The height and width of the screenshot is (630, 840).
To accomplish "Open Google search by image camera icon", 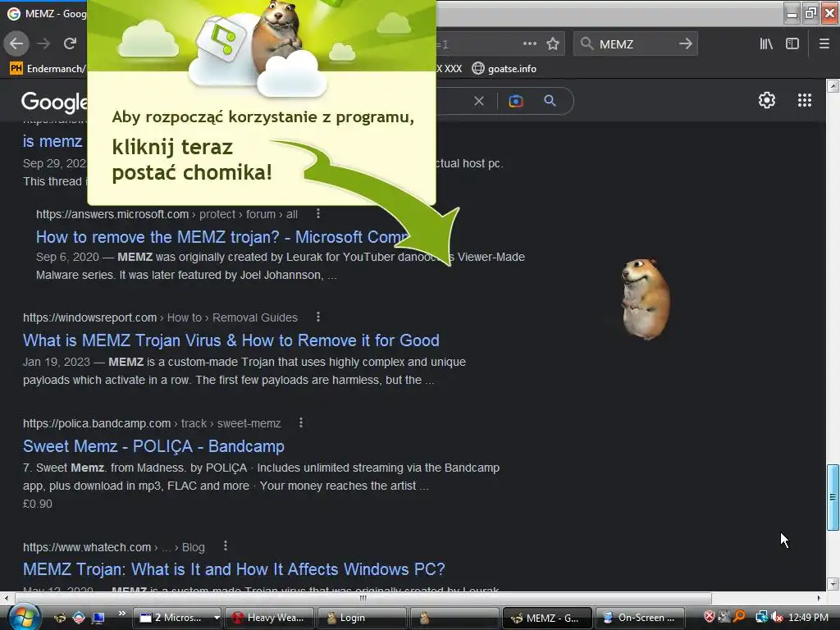I will point(515,101).
